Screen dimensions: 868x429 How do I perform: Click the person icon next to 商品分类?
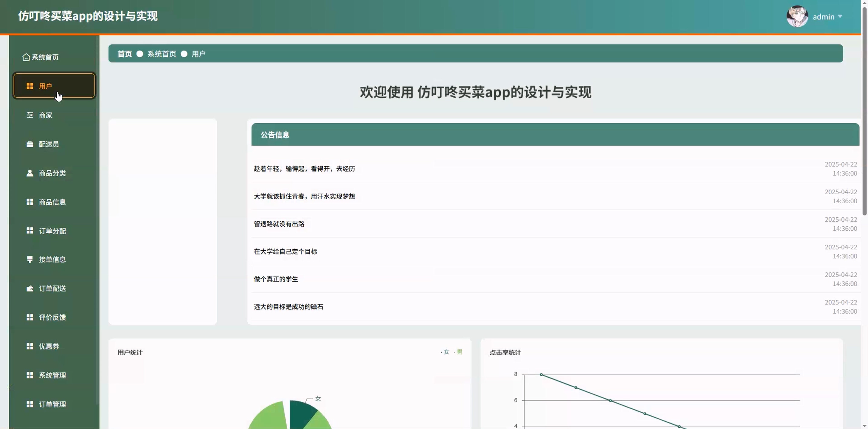click(x=30, y=173)
